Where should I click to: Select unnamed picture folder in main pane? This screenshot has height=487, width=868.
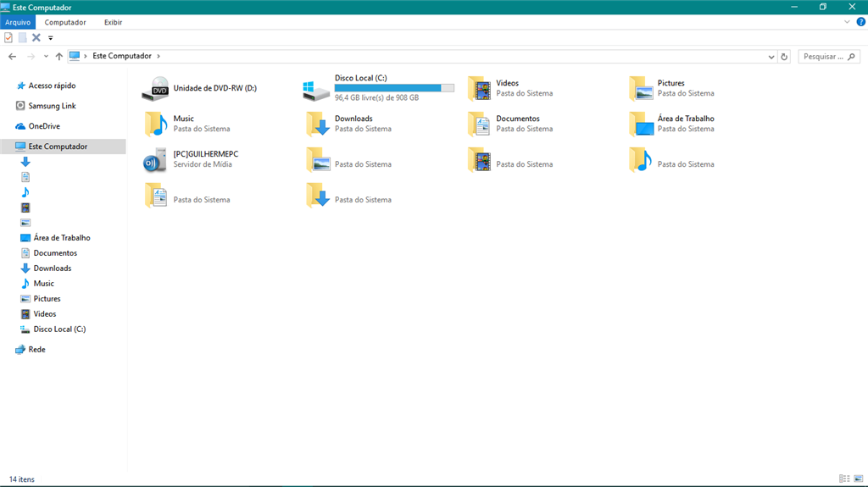pyautogui.click(x=318, y=160)
